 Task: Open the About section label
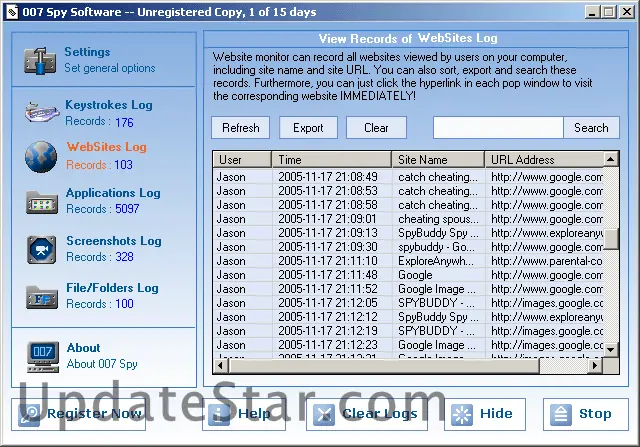(x=83, y=348)
